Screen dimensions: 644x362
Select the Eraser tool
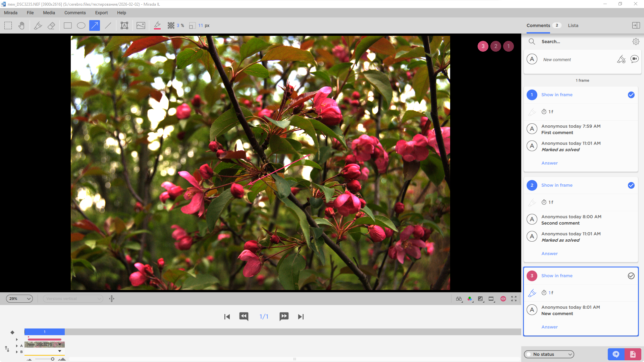[51, 25]
